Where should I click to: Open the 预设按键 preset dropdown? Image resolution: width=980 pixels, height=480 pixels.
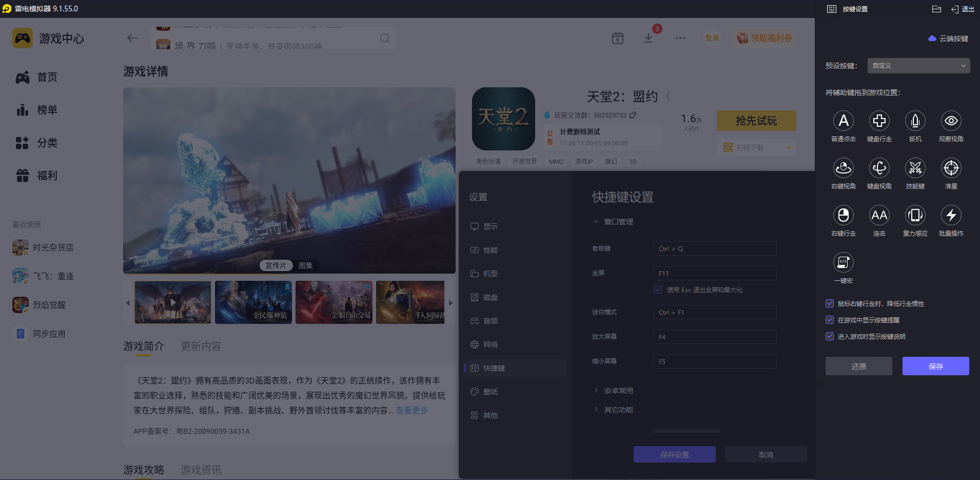(918, 66)
